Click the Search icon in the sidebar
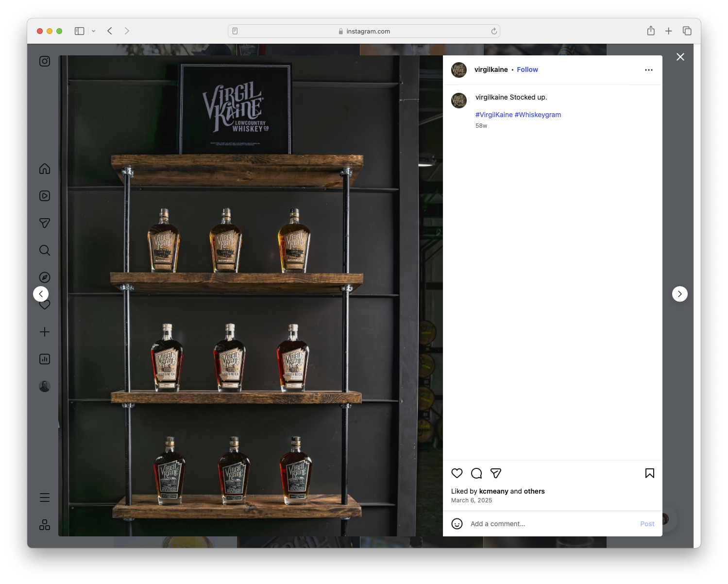 44,250
